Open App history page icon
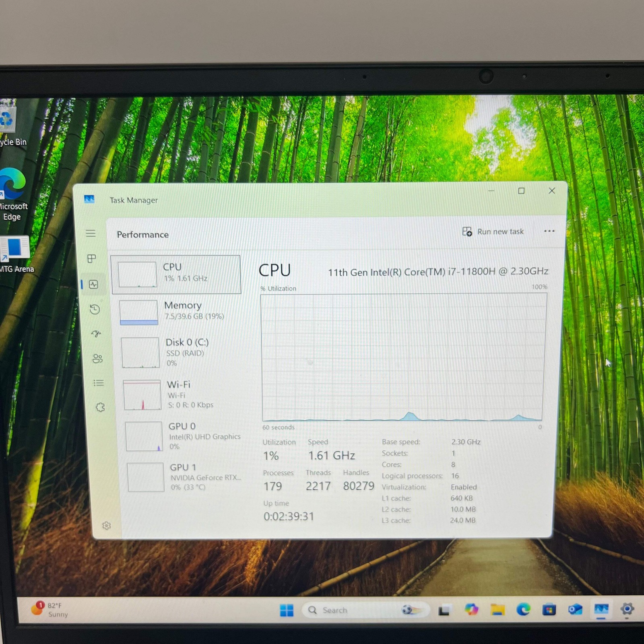 95,309
